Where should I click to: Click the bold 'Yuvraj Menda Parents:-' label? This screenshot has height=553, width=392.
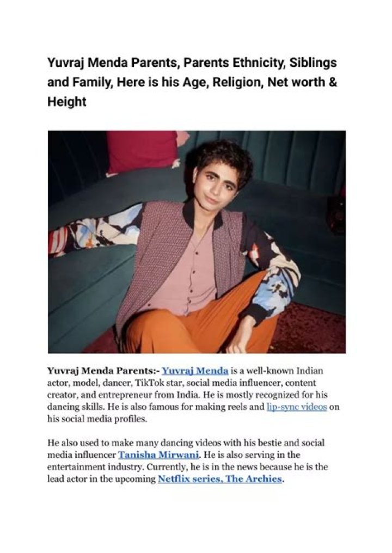tap(103, 371)
